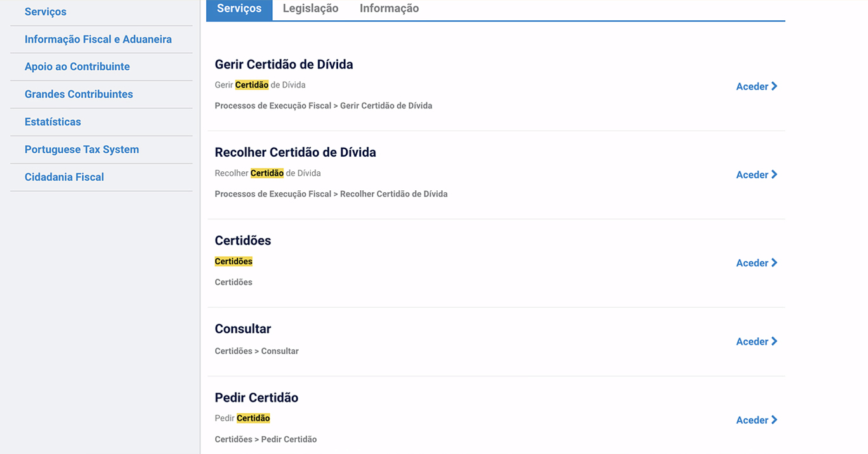Screen dimensions: 868x454
Task: Go to Apoio ao Contribuinte
Action: pyautogui.click(x=77, y=67)
